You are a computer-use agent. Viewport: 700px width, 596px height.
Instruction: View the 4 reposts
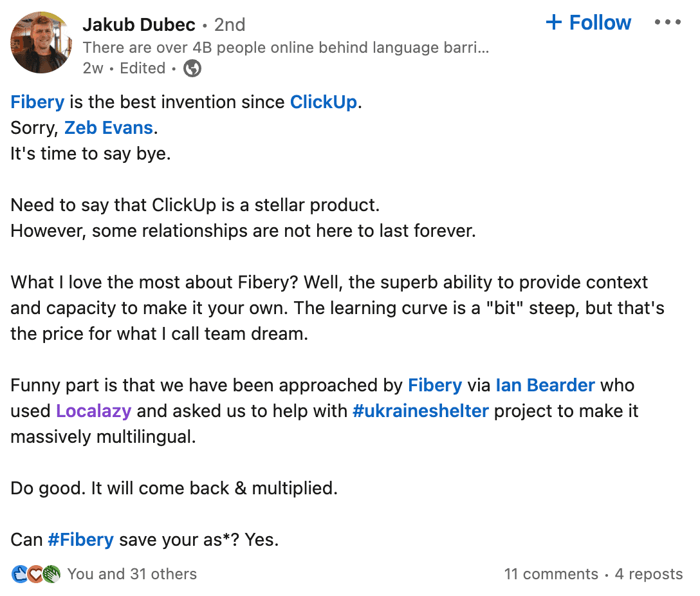coord(649,574)
